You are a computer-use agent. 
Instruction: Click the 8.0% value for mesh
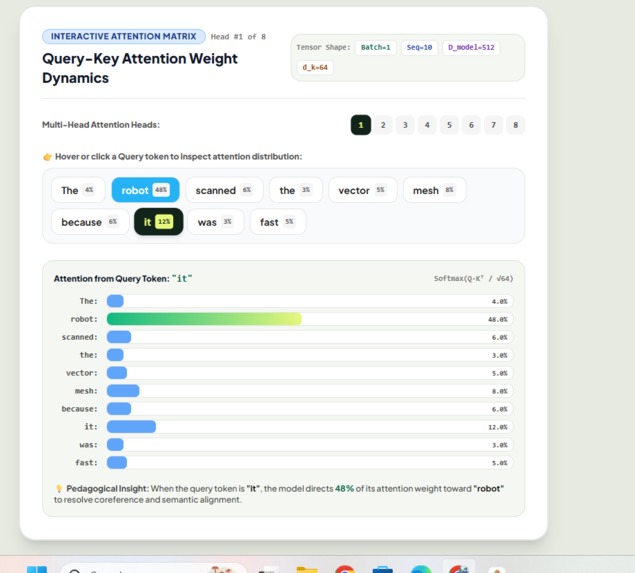(x=499, y=391)
